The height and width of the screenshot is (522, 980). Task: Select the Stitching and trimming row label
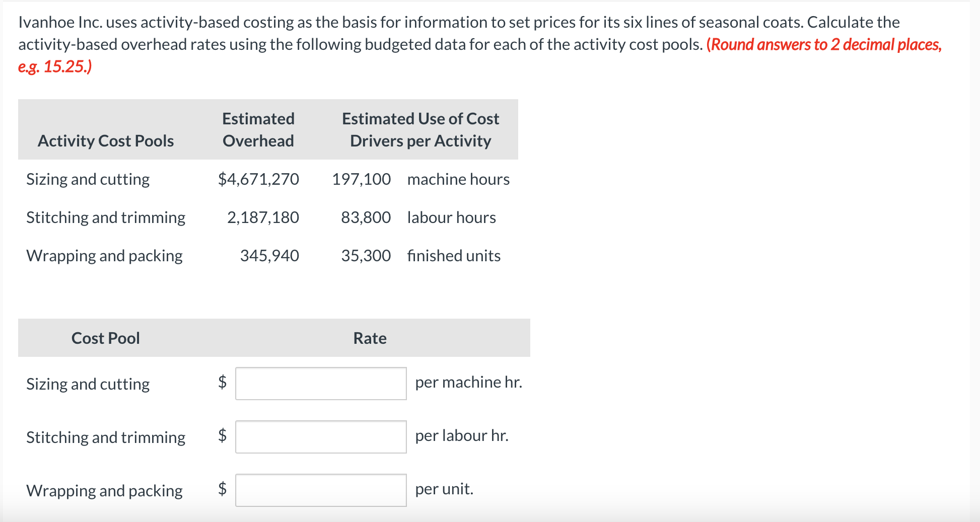click(x=105, y=217)
